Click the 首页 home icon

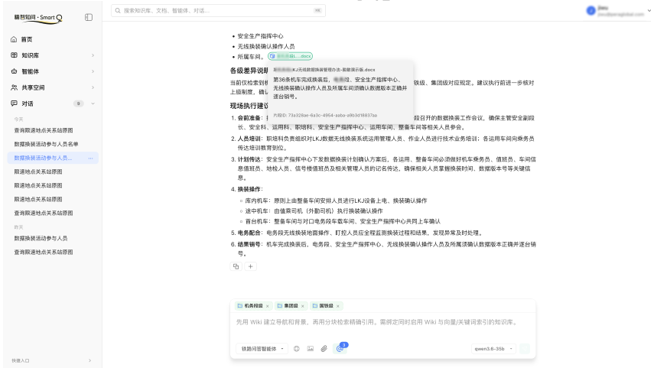point(14,39)
